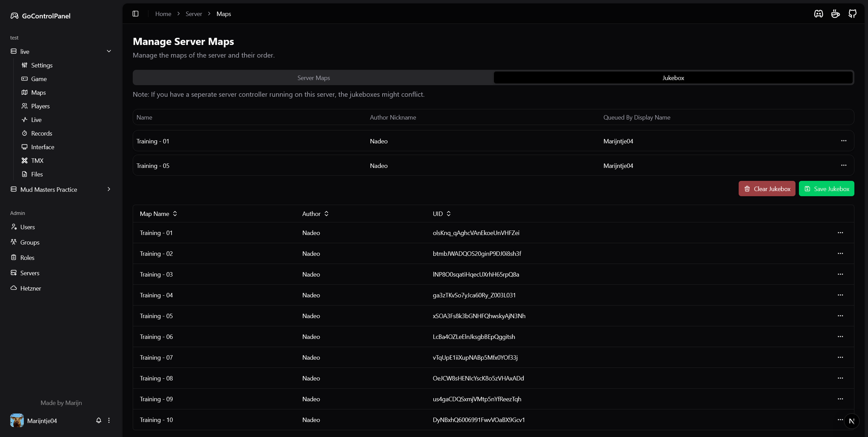
Task: Open options for Training - 05 jukebox entry
Action: point(843,166)
